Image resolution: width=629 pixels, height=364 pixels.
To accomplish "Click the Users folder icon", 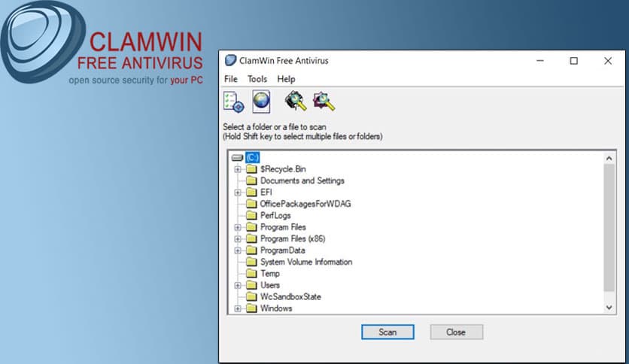I will pos(251,285).
